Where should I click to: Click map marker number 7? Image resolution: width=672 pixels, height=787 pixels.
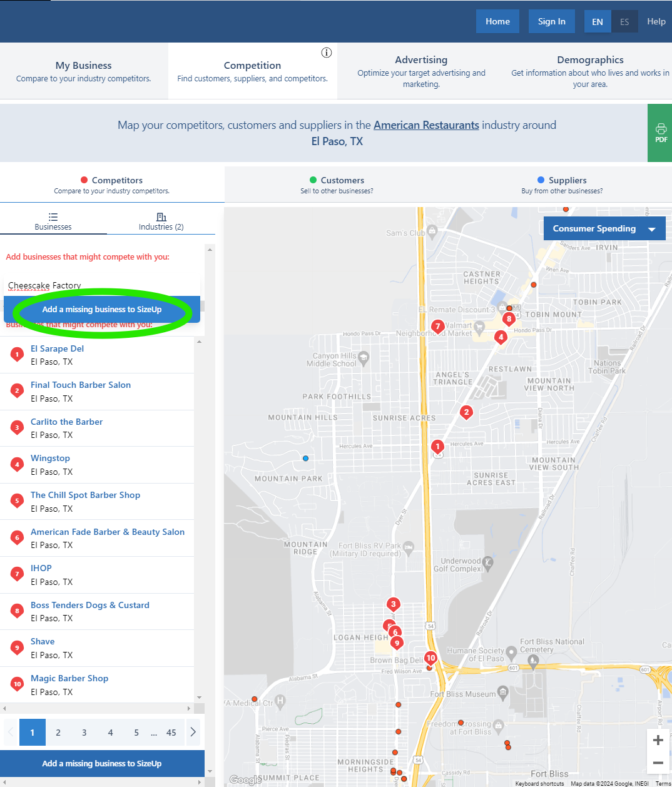pyautogui.click(x=438, y=326)
